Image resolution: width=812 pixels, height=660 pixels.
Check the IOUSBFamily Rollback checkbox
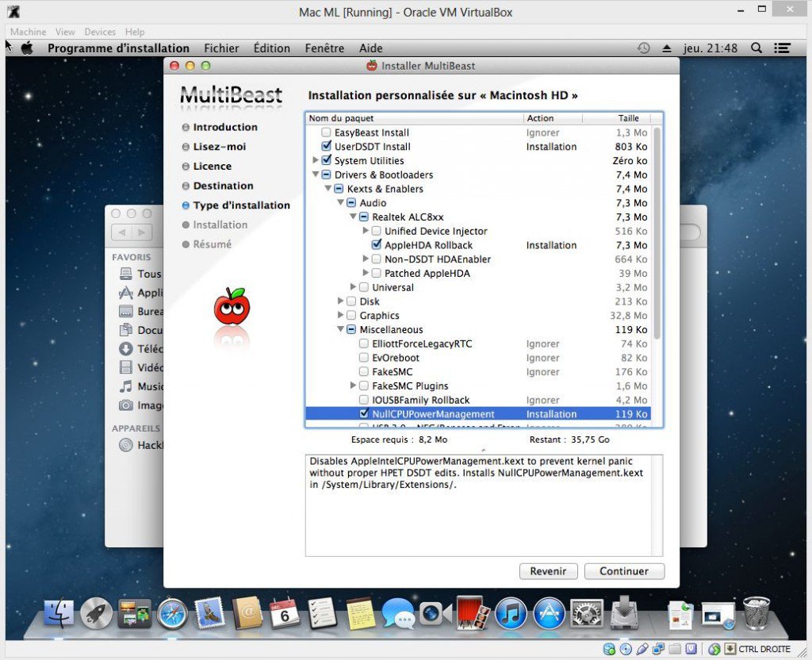click(x=363, y=400)
